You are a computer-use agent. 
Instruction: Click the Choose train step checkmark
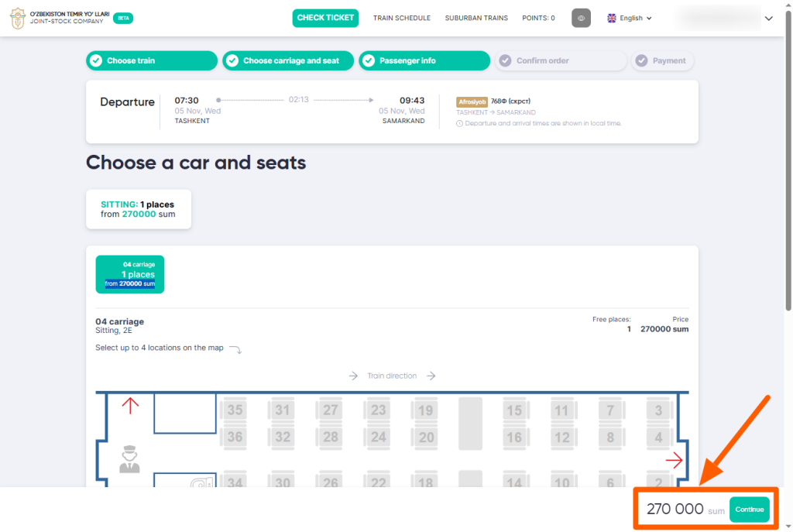95,60
